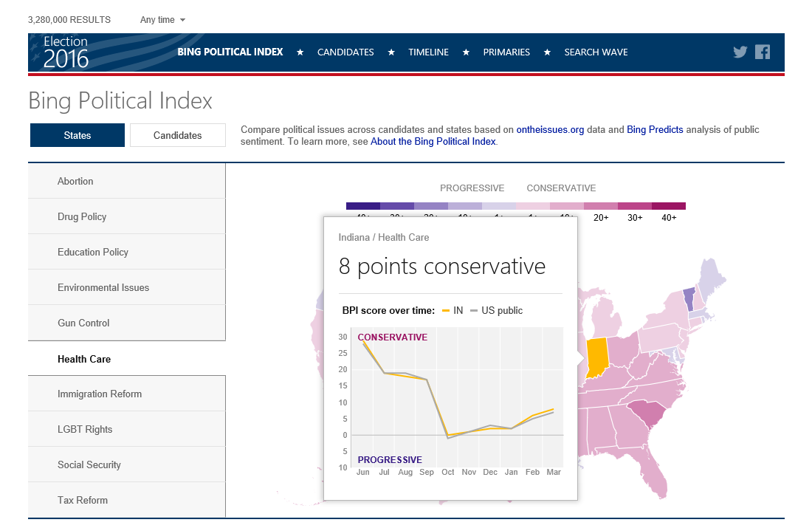This screenshot has height=528, width=812.
Task: Click the PROGRESSIVE legend label
Action: [x=472, y=188]
